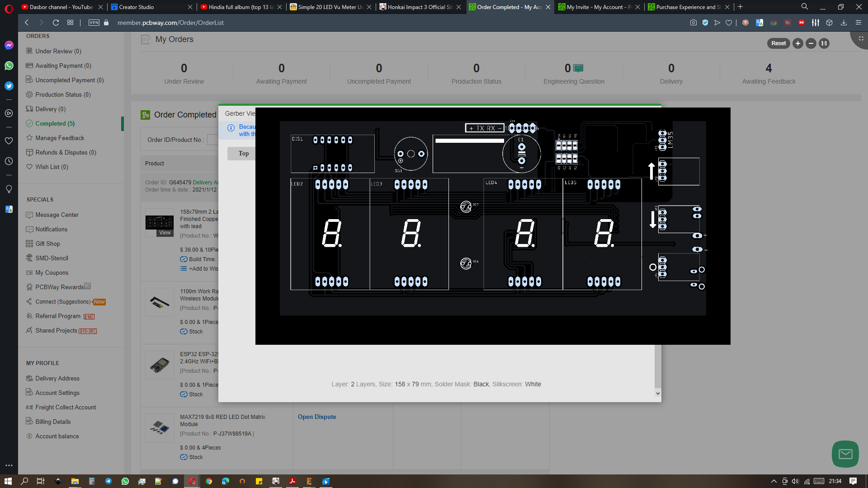This screenshot has width=868, height=488.
Task: Click the address bar URL
Action: [170, 23]
